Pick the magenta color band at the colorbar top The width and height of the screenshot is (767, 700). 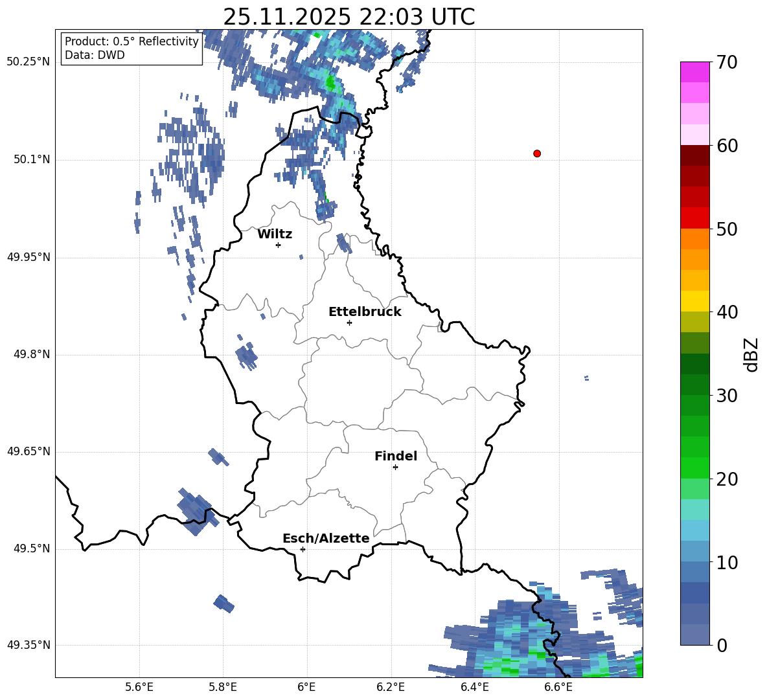coord(694,73)
